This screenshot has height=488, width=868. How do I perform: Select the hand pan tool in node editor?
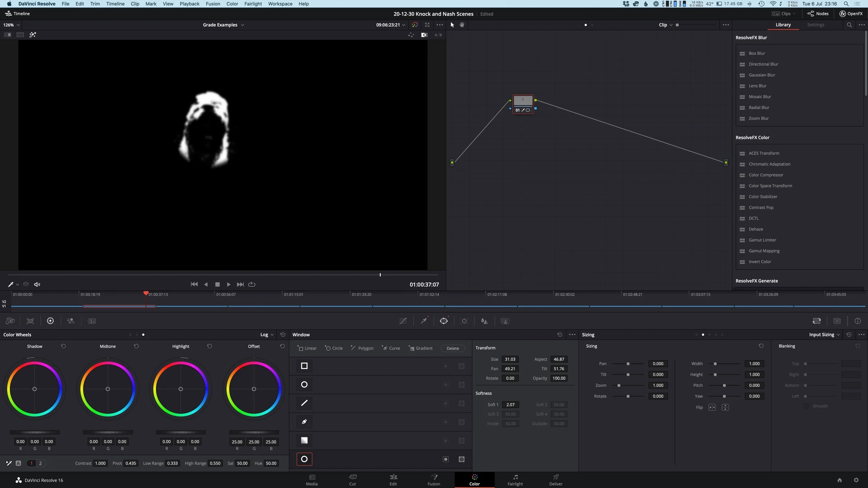pyautogui.click(x=462, y=25)
